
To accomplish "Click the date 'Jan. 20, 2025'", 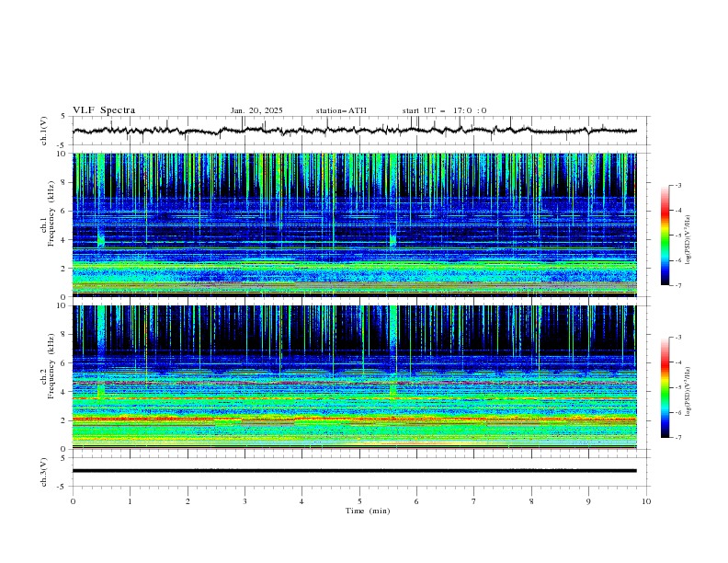I will [256, 110].
